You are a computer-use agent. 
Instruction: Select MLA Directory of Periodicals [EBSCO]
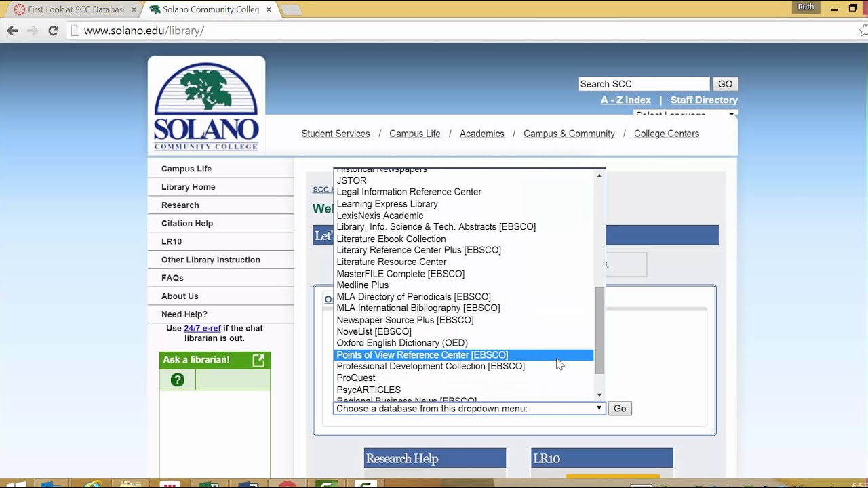pyautogui.click(x=464, y=297)
